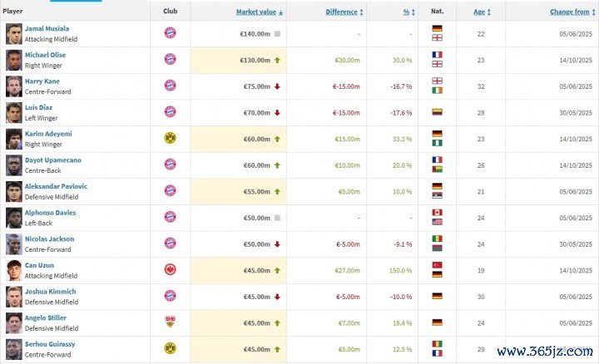Open Dayot Upamecano player name link
Viewport: 599px width, 364px height.
tap(52, 160)
